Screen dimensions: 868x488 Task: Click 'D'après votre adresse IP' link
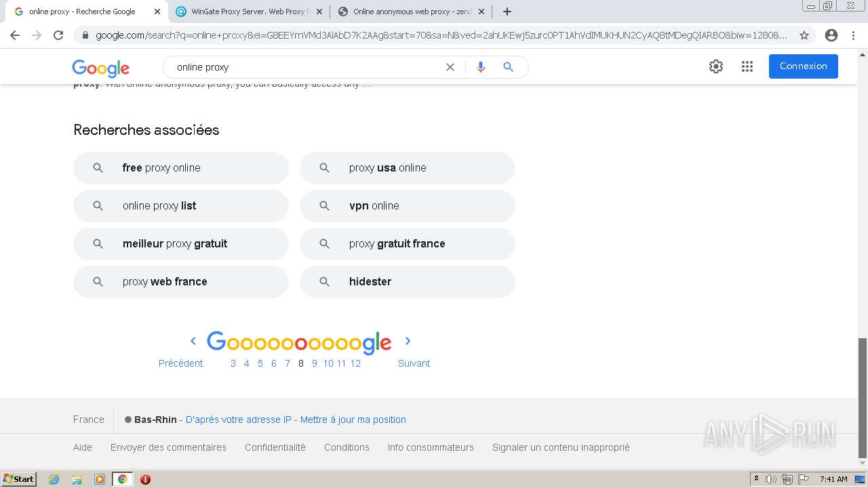(238, 420)
